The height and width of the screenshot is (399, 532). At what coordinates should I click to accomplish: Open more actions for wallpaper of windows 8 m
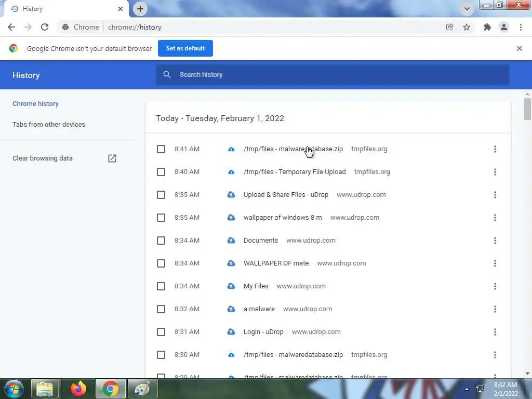[495, 218]
